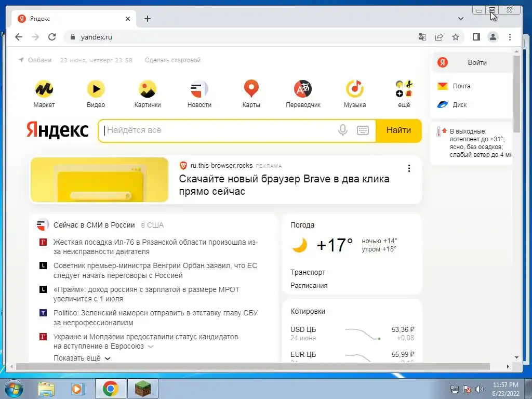Open USD ЦБ exchange rate row

pos(352,334)
